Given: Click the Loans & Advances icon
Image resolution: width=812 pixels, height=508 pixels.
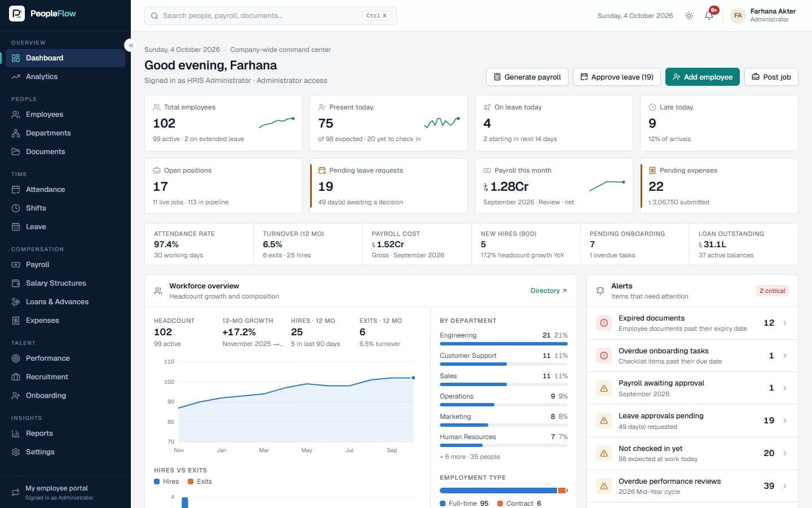Looking at the screenshot, I should 16,302.
